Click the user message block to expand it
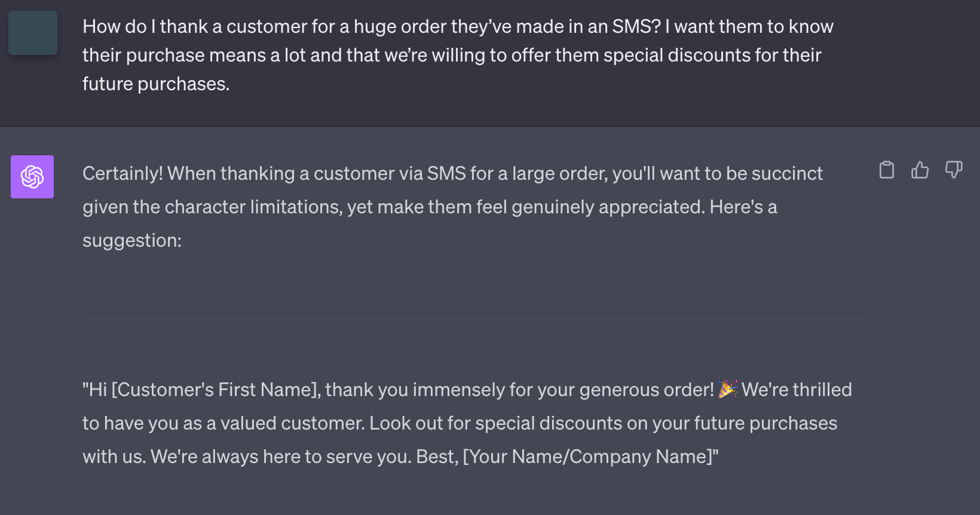 458,54
